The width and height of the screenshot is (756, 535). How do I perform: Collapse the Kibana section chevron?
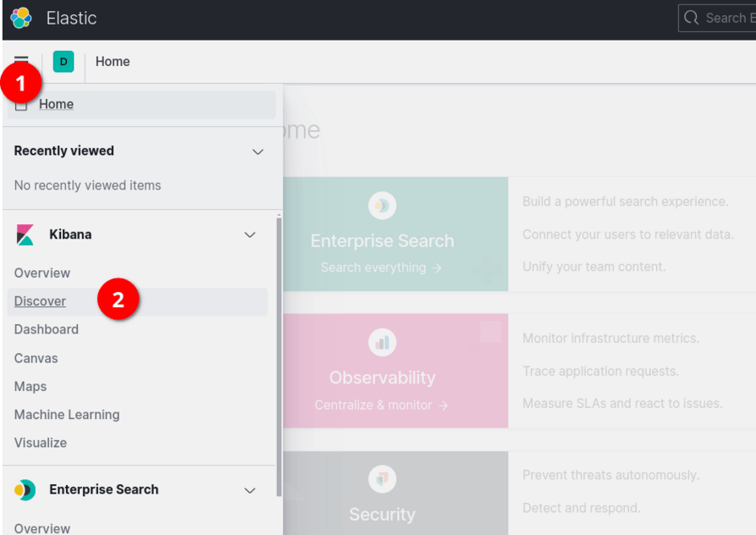pyautogui.click(x=250, y=234)
